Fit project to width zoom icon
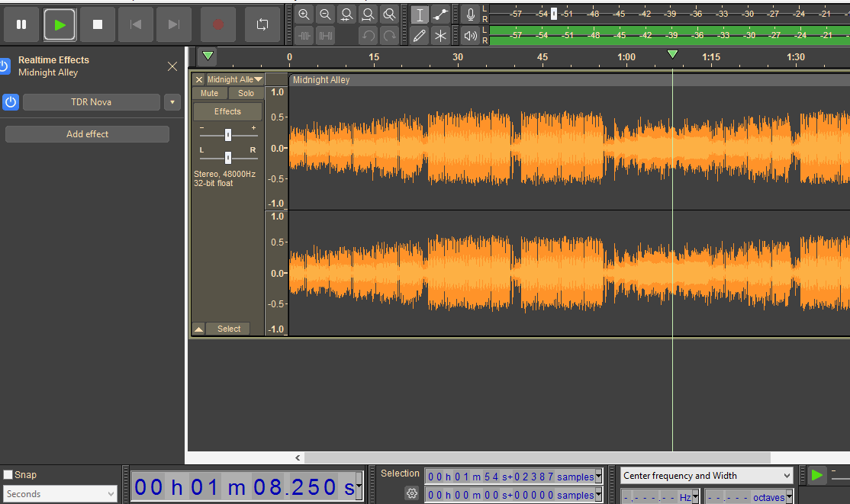Screen dimensions: 850x504 tap(368, 14)
